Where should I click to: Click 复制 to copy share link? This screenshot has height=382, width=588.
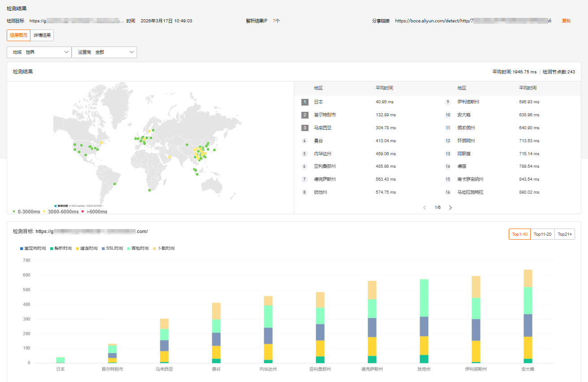point(566,21)
